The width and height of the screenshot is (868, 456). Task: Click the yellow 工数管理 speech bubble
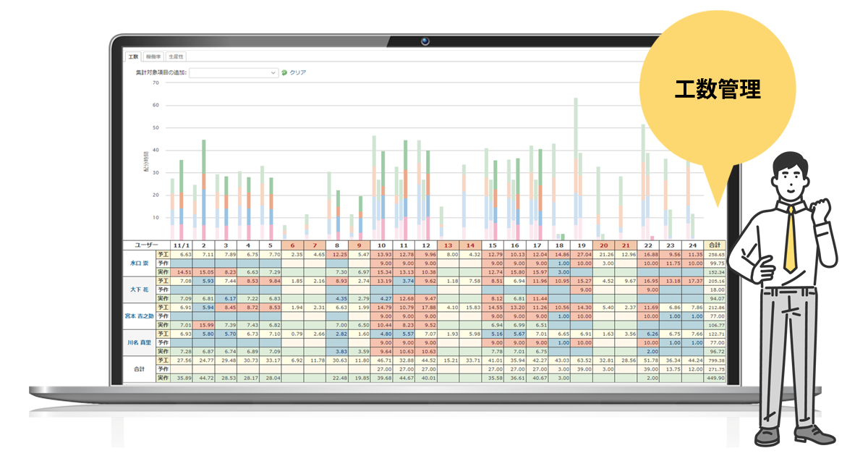(716, 90)
